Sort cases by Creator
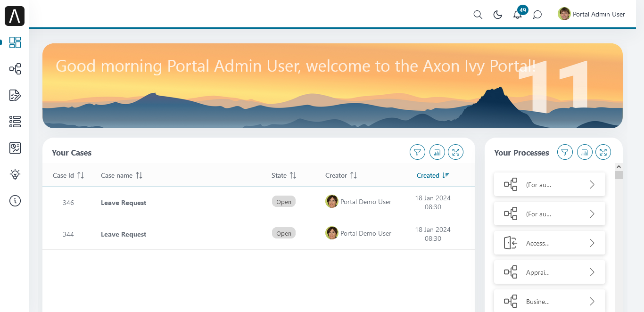Screen dimensions: 644x312 click(x=341, y=175)
